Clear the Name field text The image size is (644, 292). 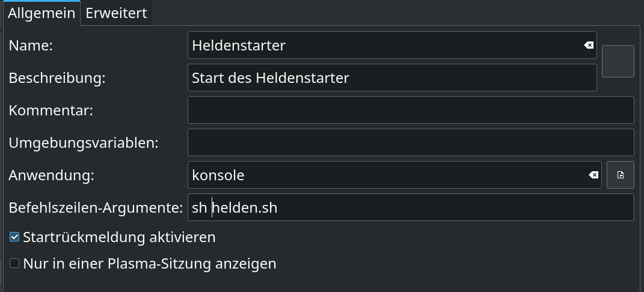(x=589, y=45)
